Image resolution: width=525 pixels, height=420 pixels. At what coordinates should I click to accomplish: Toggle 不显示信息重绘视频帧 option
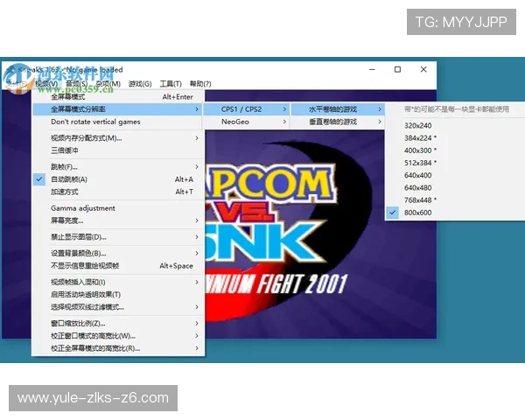point(118,266)
